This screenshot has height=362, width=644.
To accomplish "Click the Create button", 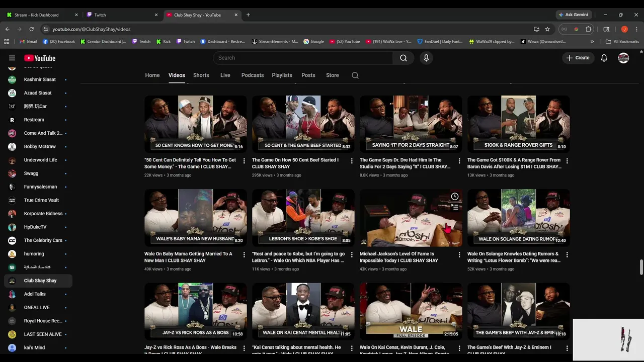I will pos(578,58).
